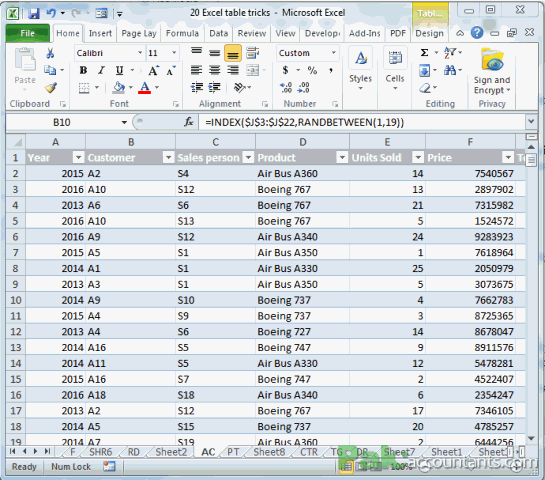545x480 pixels.
Task: Click the Excel Help question mark
Action: pyautogui.click(x=477, y=33)
